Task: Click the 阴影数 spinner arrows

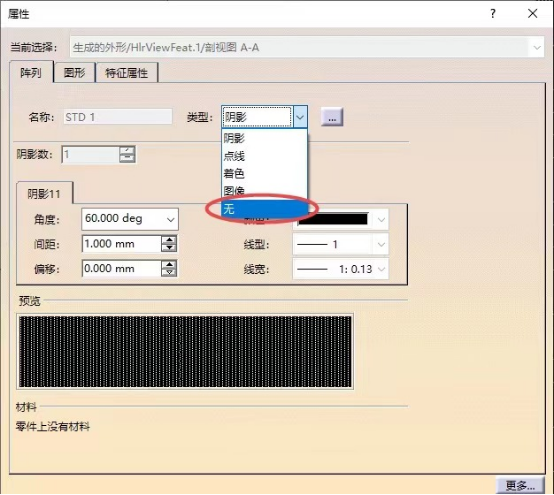Action: coord(127,154)
